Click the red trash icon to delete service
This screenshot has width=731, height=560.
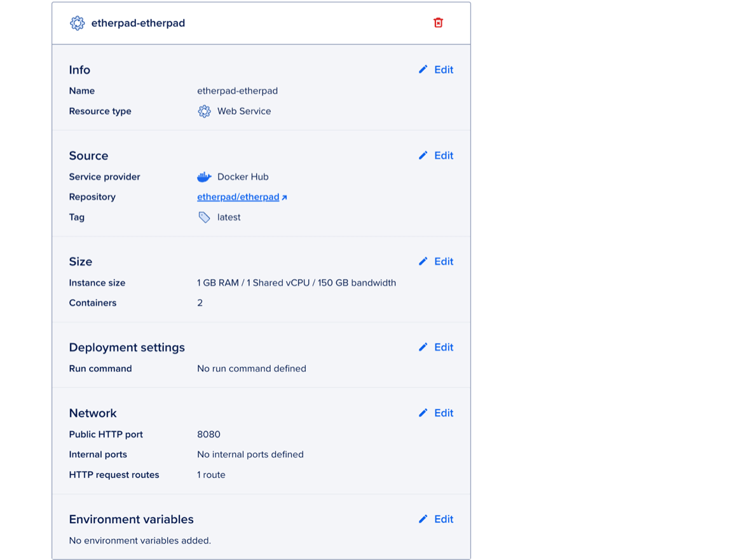point(438,22)
